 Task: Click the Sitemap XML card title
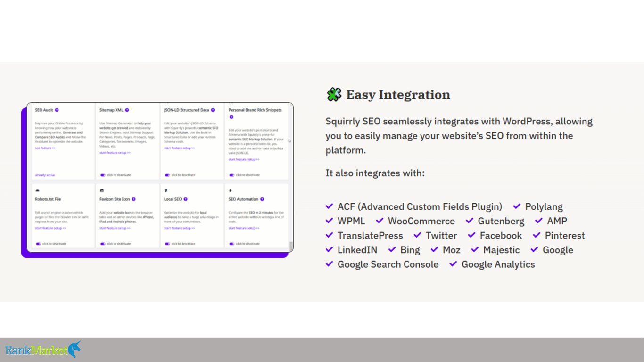coord(111,110)
